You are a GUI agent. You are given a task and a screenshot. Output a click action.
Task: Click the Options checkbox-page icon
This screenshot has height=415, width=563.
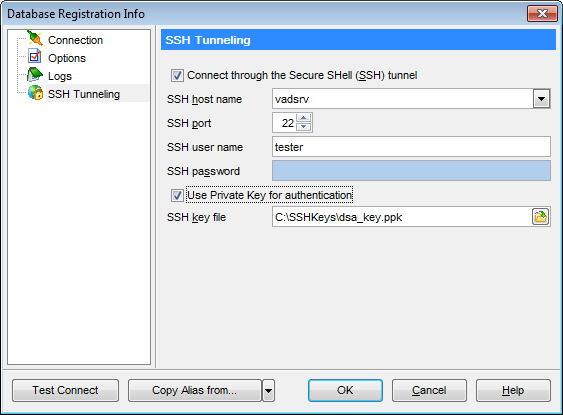pos(35,57)
